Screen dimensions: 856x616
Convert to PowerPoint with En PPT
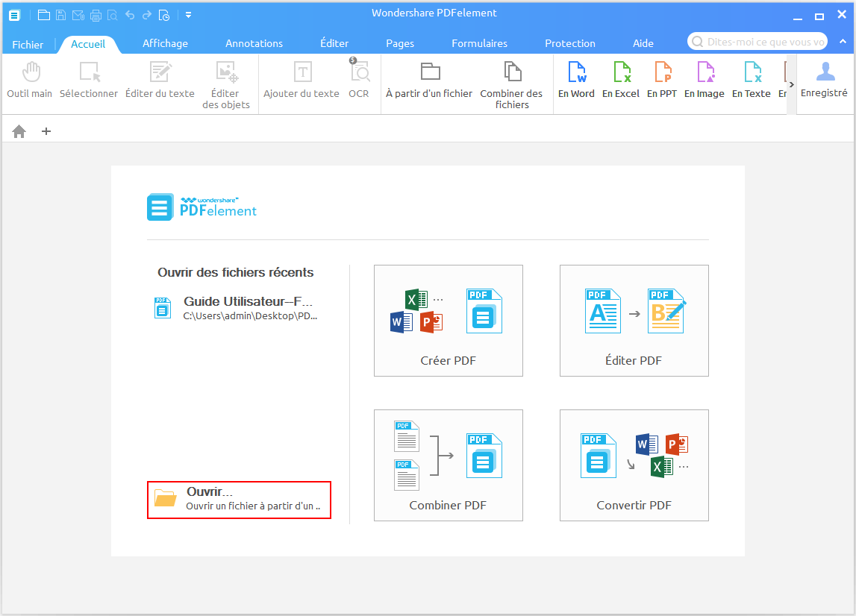662,81
